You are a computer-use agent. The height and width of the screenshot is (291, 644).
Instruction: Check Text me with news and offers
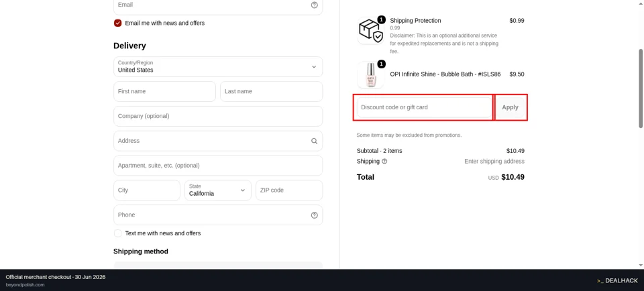click(118, 233)
